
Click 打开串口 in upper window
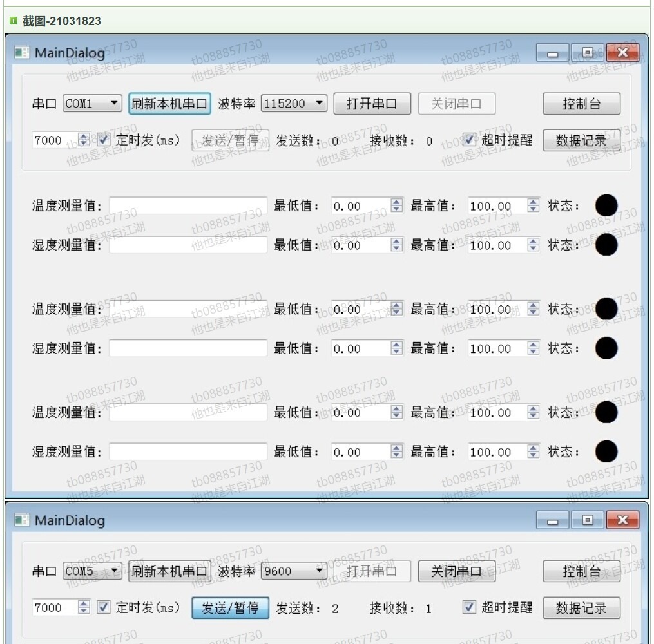click(x=372, y=103)
